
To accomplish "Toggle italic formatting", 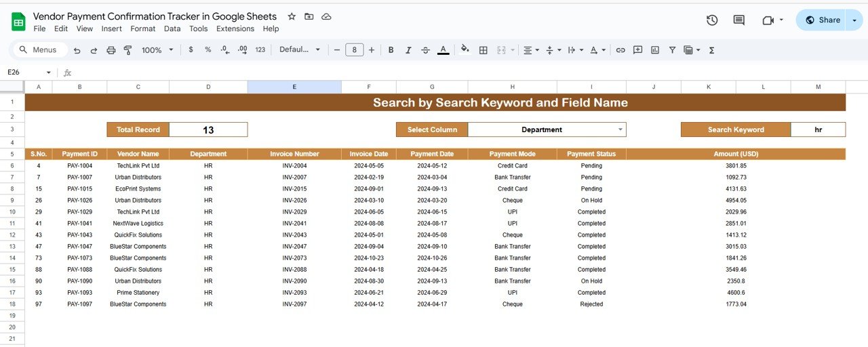I will pos(408,50).
